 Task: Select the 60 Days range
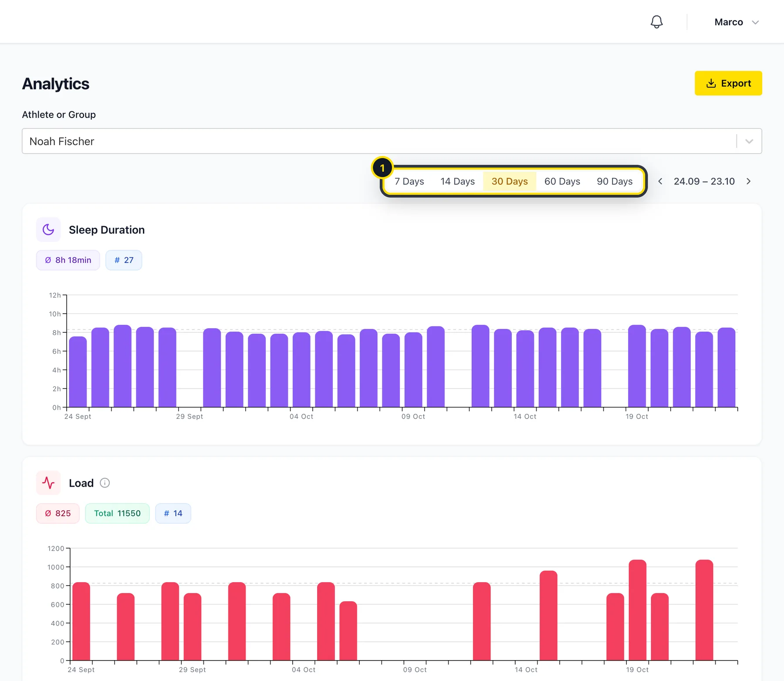pyautogui.click(x=562, y=181)
